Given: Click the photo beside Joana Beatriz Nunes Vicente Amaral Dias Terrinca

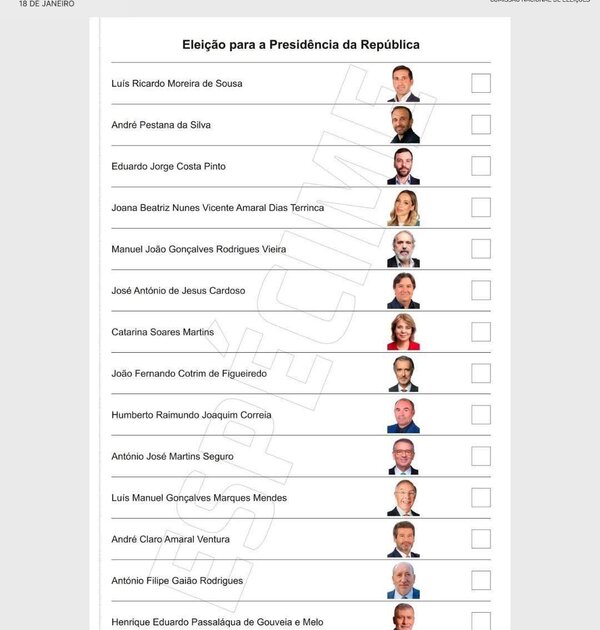Looking at the screenshot, I should [x=404, y=208].
